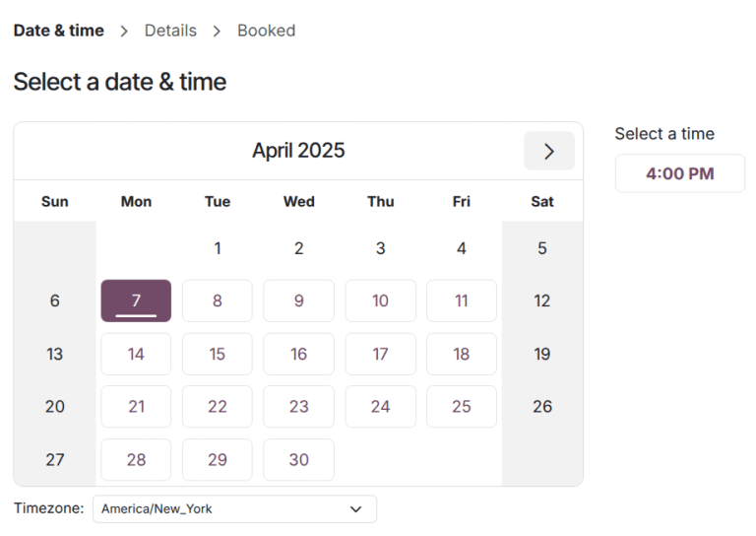Select the 4:00 PM time slot
The height and width of the screenshot is (536, 756).
(679, 174)
